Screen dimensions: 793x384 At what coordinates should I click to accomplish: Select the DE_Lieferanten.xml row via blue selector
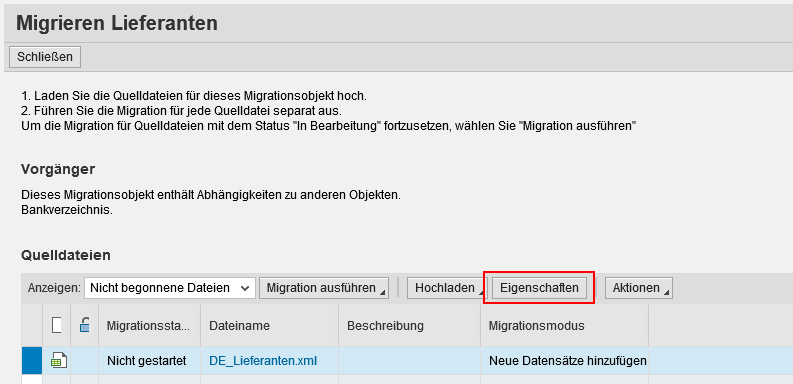(x=32, y=361)
